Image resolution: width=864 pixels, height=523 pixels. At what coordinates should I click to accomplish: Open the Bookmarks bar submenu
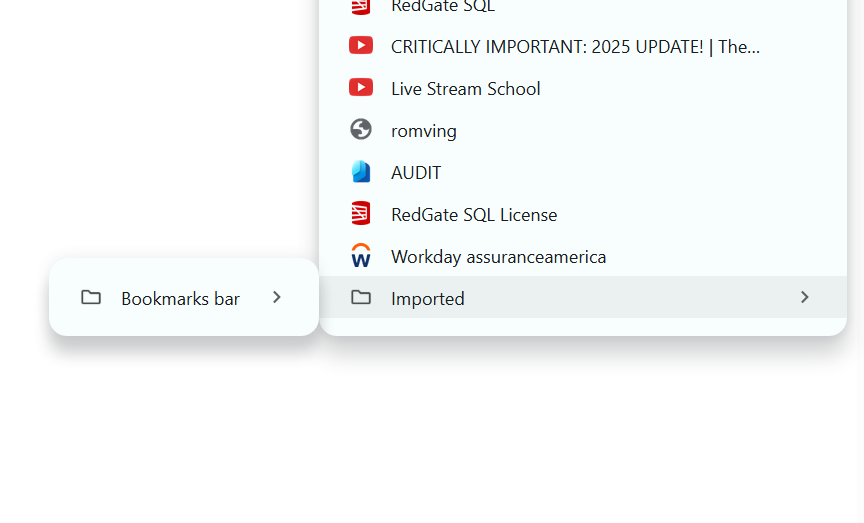[184, 298]
